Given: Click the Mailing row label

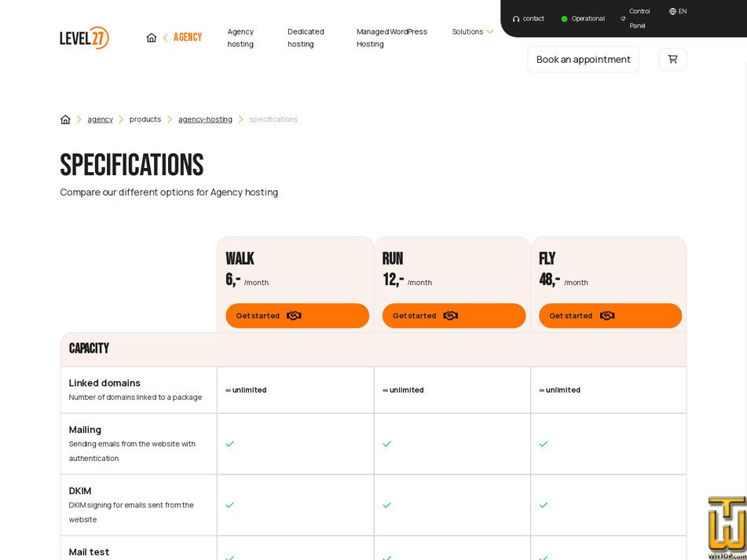Looking at the screenshot, I should [85, 430].
